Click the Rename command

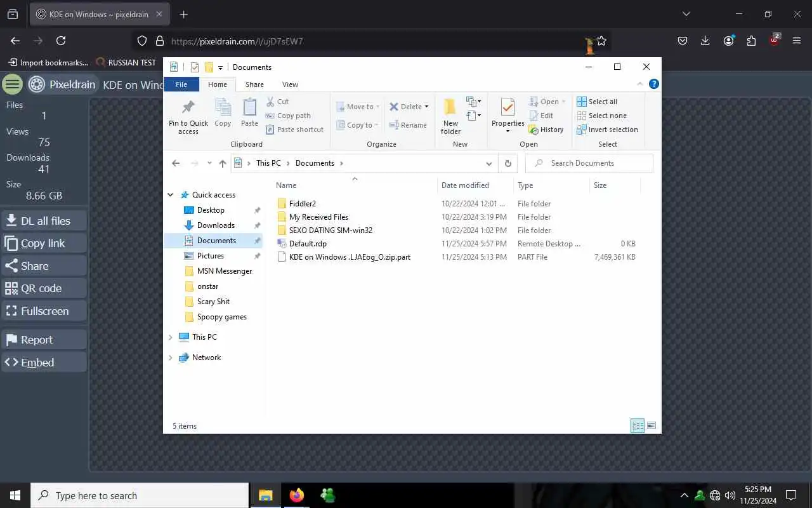point(408,125)
